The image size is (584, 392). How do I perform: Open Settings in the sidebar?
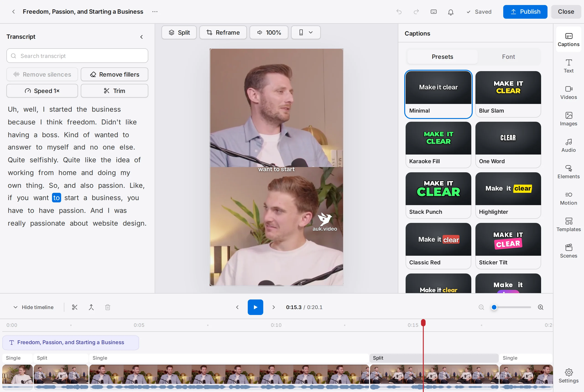568,376
